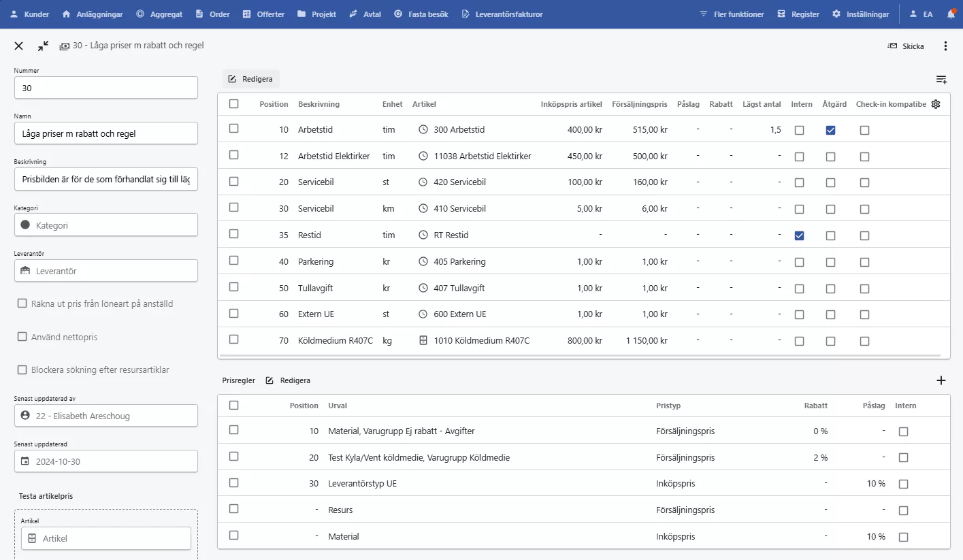
Task: Click the Skicka send button
Action: (x=906, y=46)
